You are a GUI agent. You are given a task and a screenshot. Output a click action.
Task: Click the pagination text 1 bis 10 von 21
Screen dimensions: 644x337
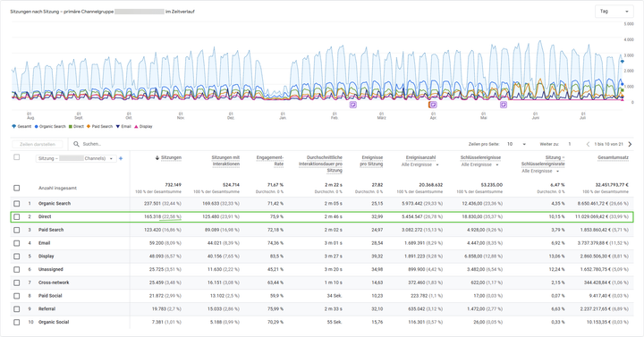click(609, 144)
